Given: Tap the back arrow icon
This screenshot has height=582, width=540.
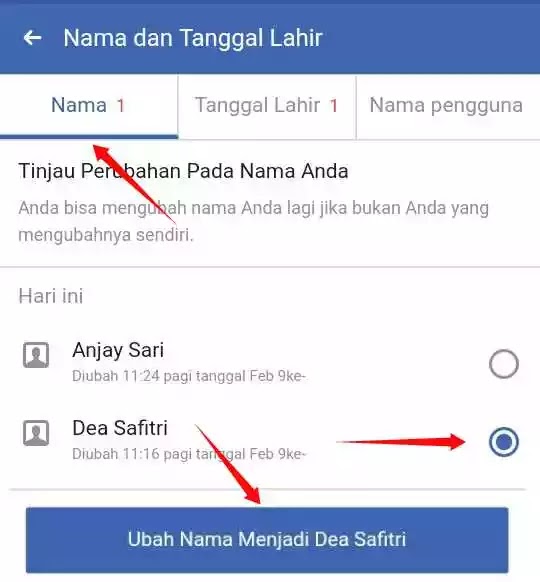Looking at the screenshot, I should (x=32, y=38).
